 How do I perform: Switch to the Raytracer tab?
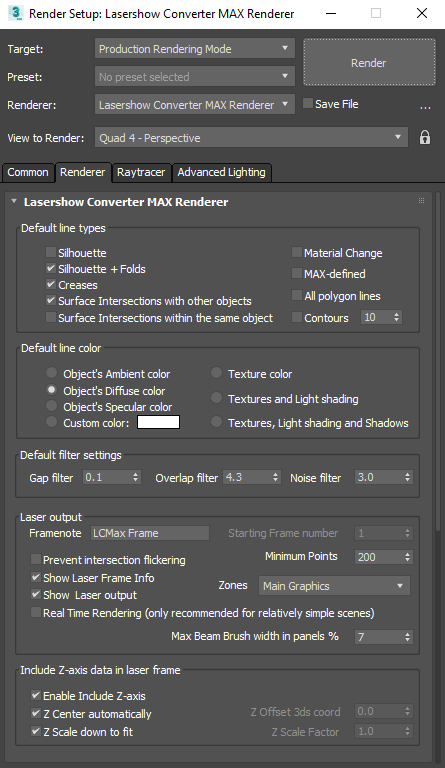coord(141,172)
